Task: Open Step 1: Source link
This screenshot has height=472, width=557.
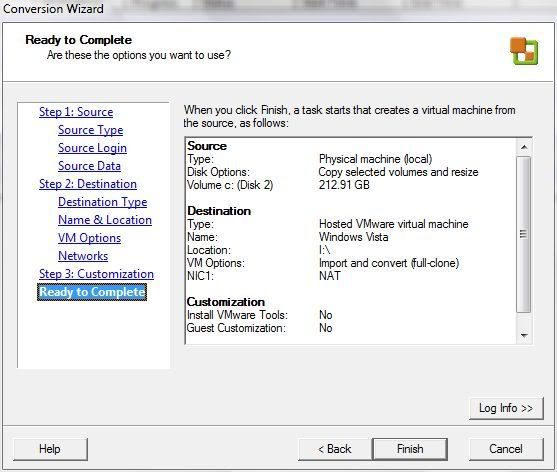Action: pyautogui.click(x=76, y=112)
